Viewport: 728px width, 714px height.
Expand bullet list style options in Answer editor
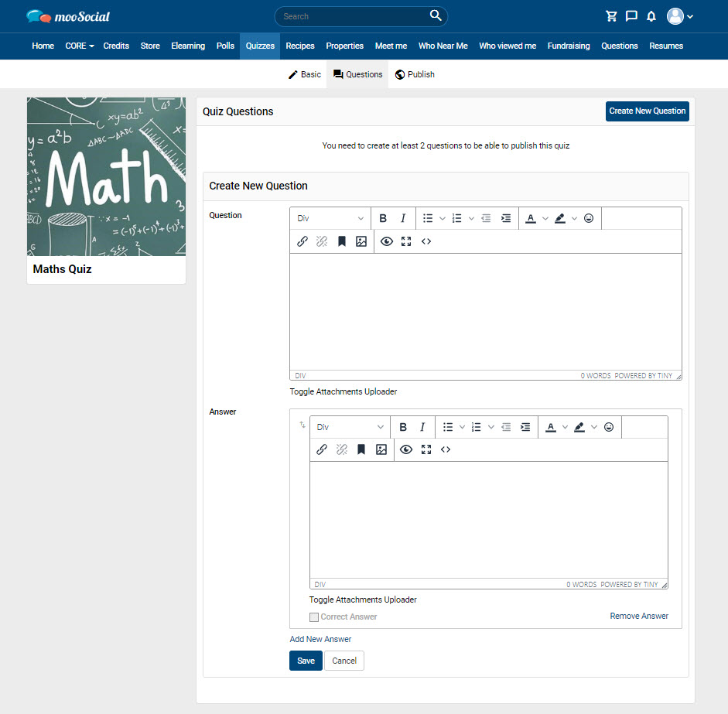(x=462, y=427)
